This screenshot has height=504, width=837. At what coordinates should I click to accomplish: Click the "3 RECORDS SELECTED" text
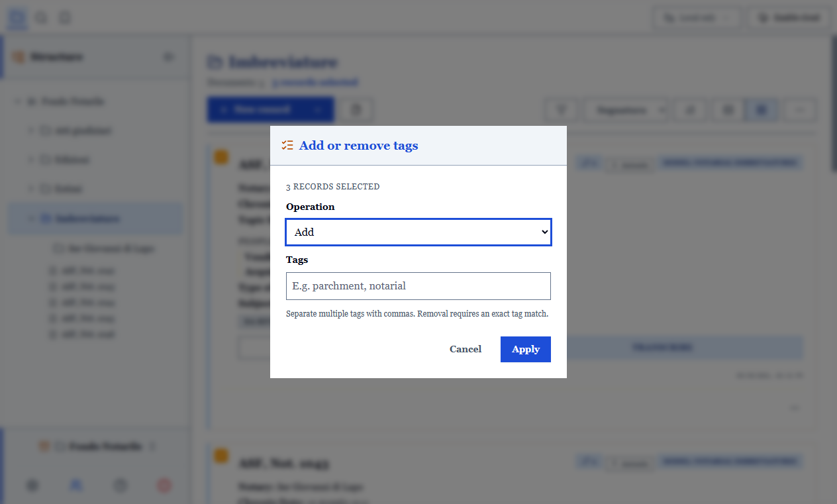pyautogui.click(x=333, y=187)
